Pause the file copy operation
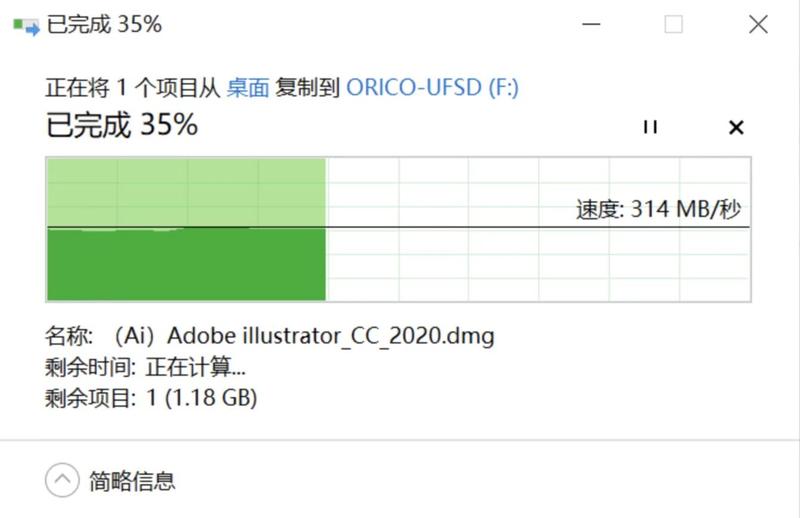 click(x=650, y=127)
